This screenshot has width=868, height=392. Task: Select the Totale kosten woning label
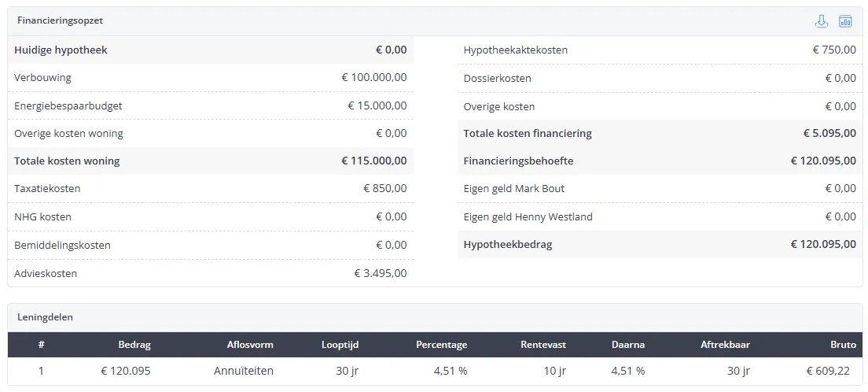click(67, 161)
